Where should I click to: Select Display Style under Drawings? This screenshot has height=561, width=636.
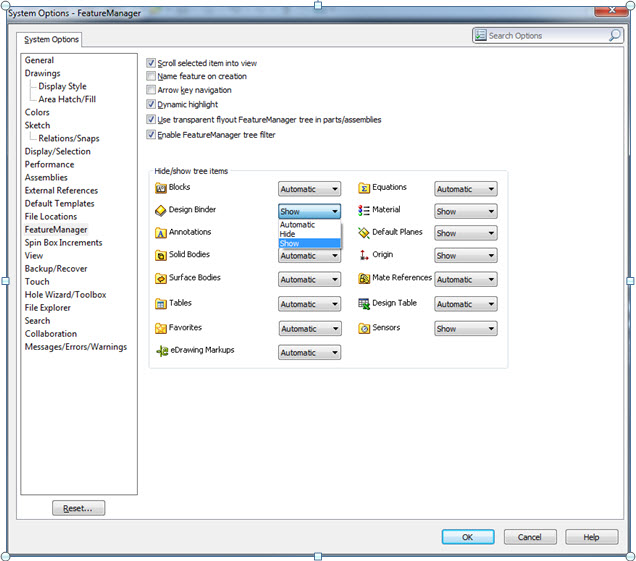point(62,86)
